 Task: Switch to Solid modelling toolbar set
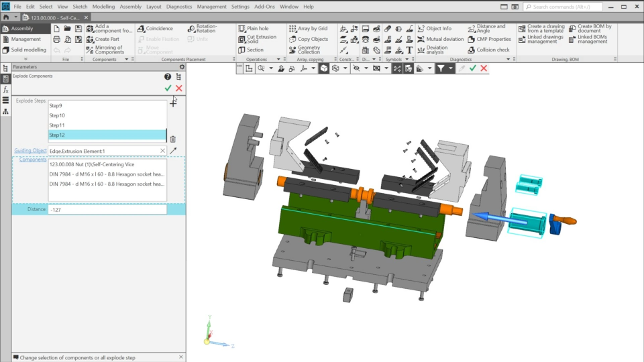pos(28,50)
